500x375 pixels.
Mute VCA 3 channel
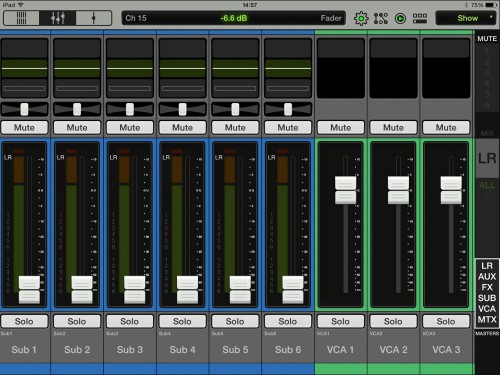pyautogui.click(x=446, y=128)
